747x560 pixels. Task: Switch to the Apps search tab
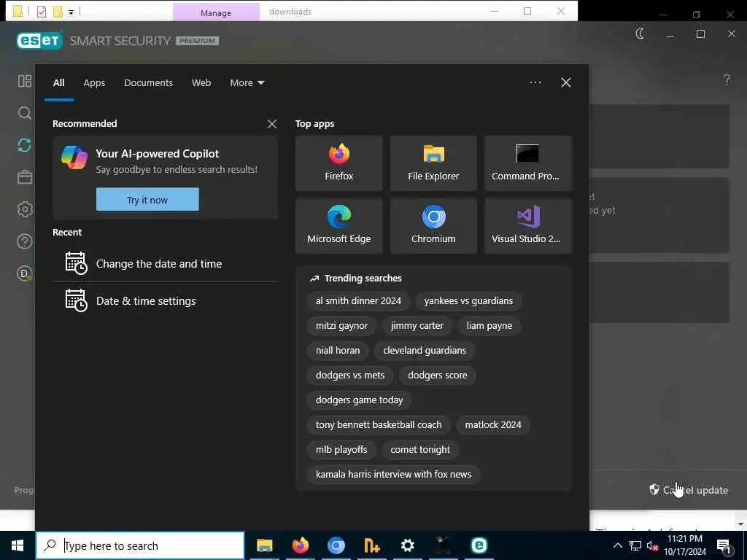click(x=94, y=83)
